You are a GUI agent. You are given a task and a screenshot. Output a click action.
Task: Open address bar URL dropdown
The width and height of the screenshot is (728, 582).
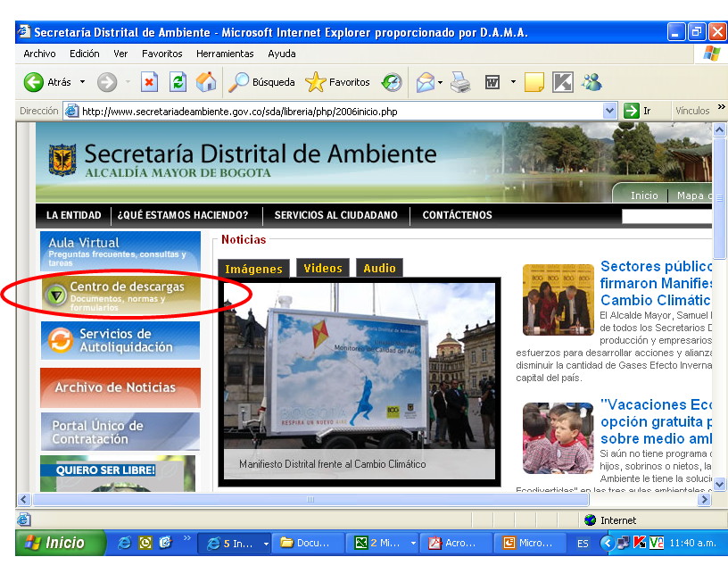tap(609, 111)
